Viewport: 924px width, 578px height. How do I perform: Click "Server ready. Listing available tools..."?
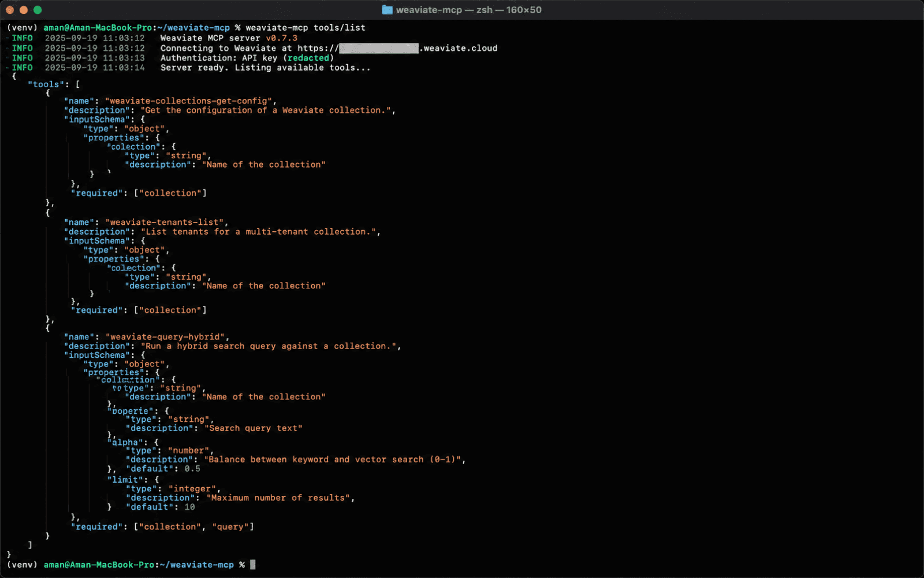[x=266, y=68]
